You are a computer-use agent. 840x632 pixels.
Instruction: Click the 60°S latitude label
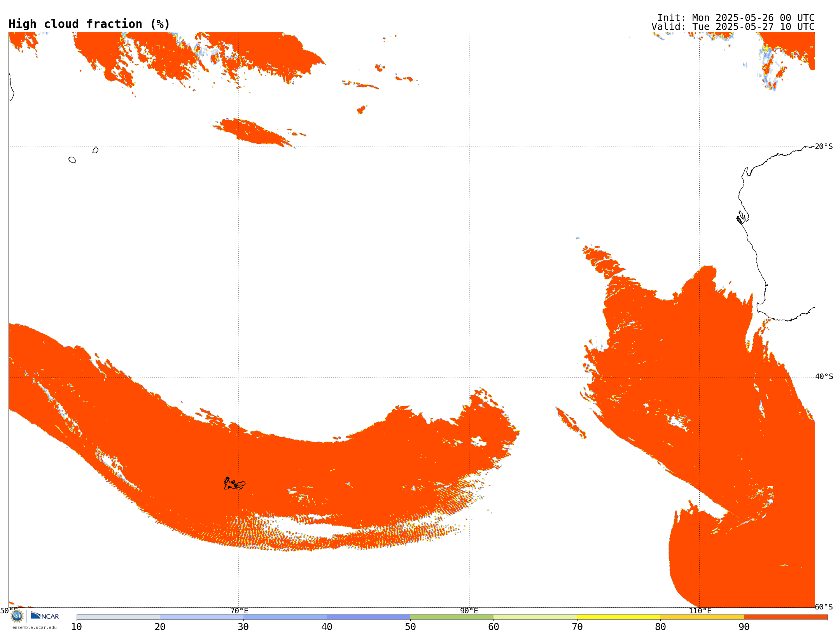pos(824,607)
